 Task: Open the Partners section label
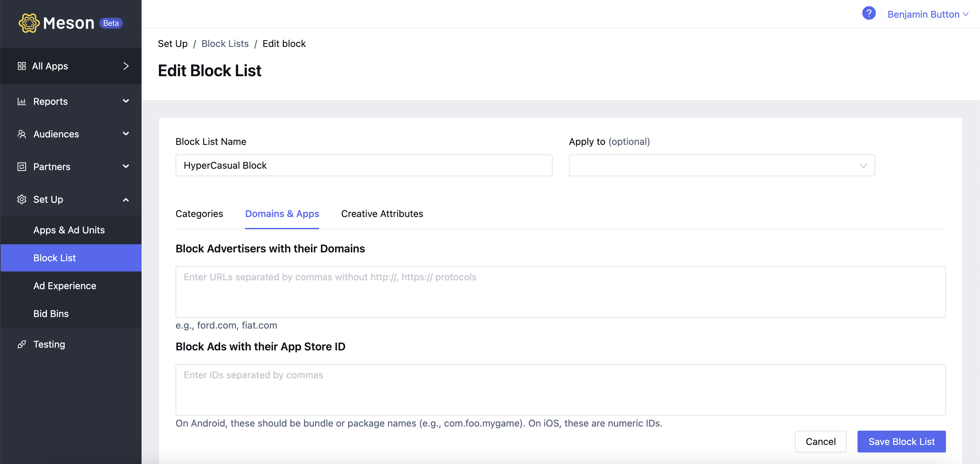pos(52,167)
